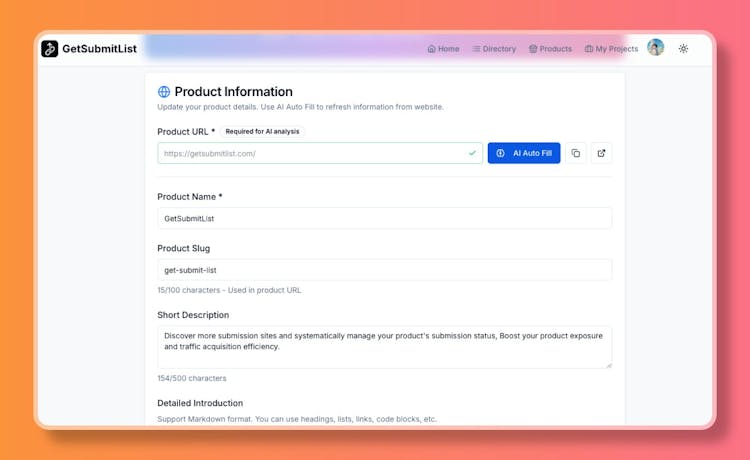The height and width of the screenshot is (460, 750).
Task: Select the Product Slug text field
Action: (384, 270)
